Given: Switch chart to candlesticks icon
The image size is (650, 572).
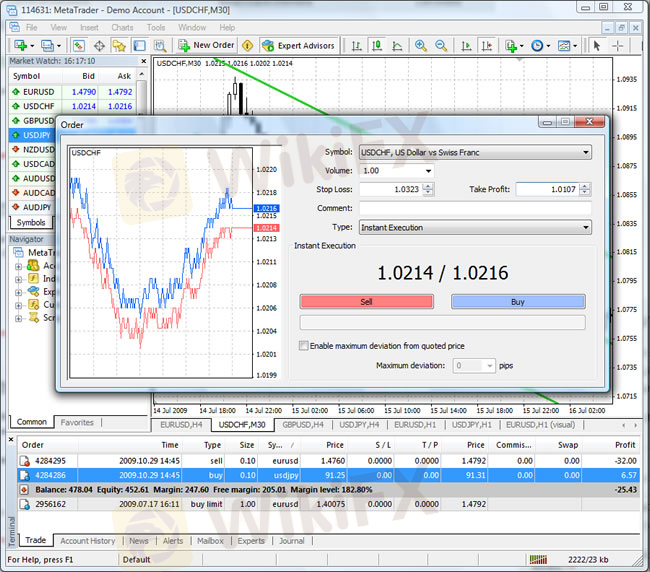Looking at the screenshot, I should [375, 45].
